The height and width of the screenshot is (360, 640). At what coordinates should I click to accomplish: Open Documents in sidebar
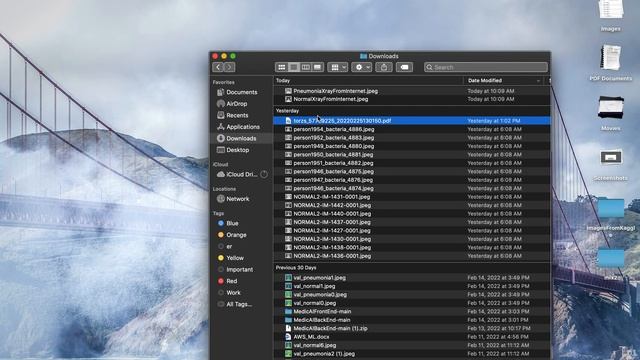tap(242, 92)
